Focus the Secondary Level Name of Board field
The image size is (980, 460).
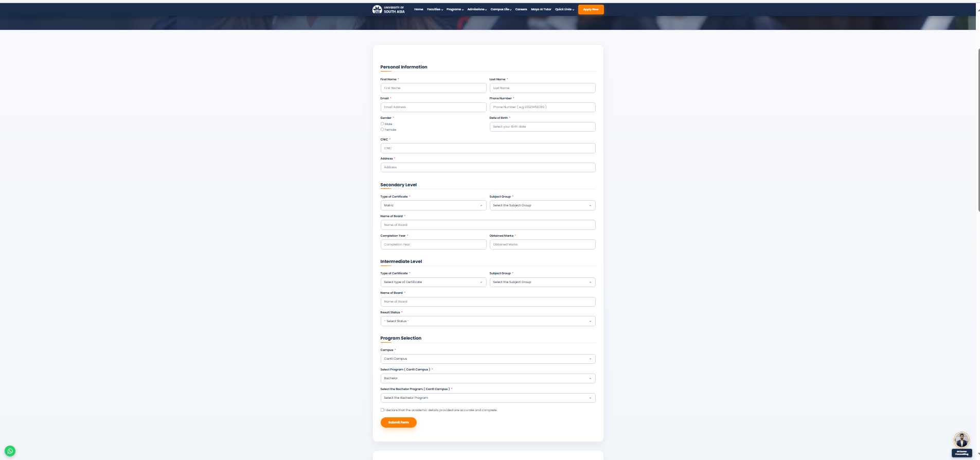488,225
